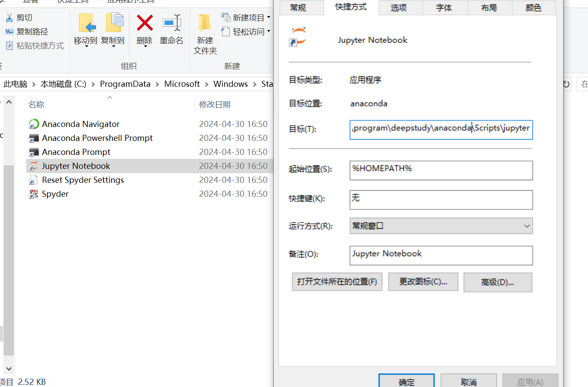Screen dimensions: 588x387
Task: Click the Anaconda Navigator name text
Action: (81, 124)
